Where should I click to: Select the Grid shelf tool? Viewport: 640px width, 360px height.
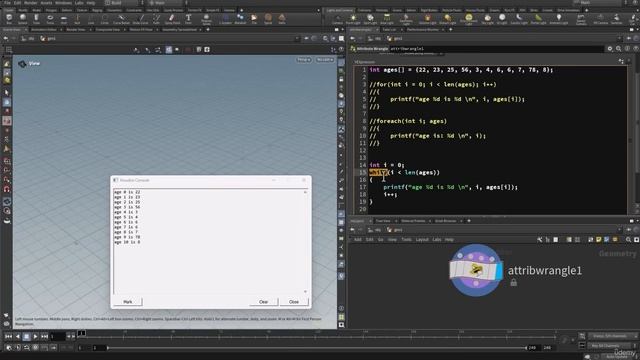coord(64,19)
